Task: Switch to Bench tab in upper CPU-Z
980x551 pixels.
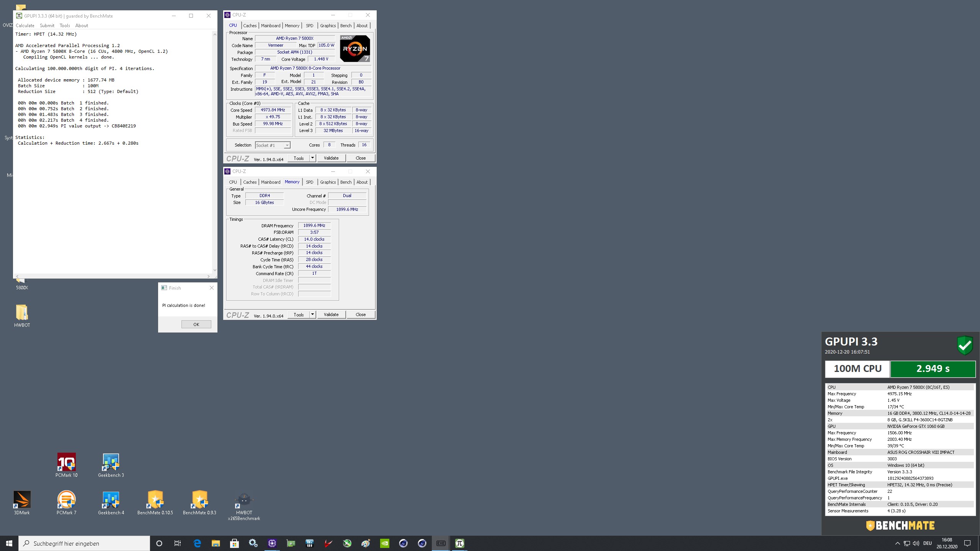Action: pos(346,26)
